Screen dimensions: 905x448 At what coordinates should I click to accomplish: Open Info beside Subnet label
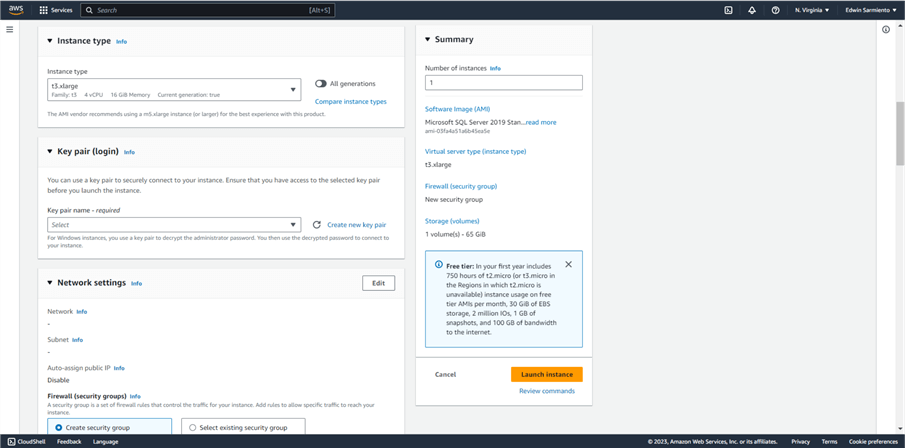(x=77, y=340)
